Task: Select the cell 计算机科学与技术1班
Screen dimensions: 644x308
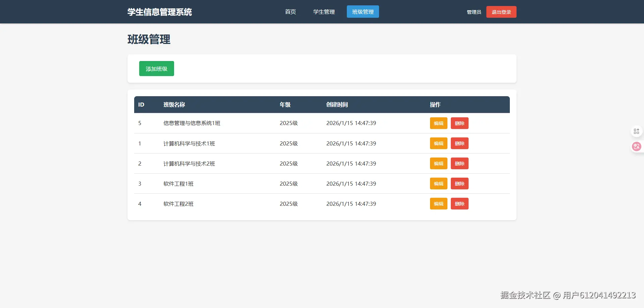Action: 189,143
